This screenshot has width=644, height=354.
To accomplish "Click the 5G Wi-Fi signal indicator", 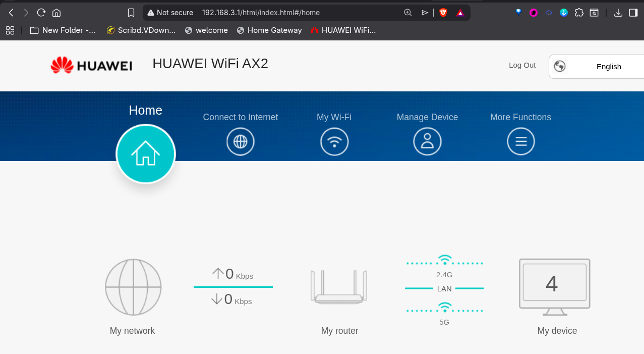I will tap(444, 307).
